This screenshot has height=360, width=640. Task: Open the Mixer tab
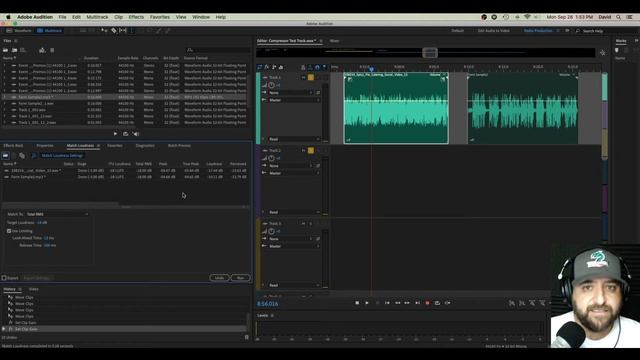pyautogui.click(x=334, y=41)
